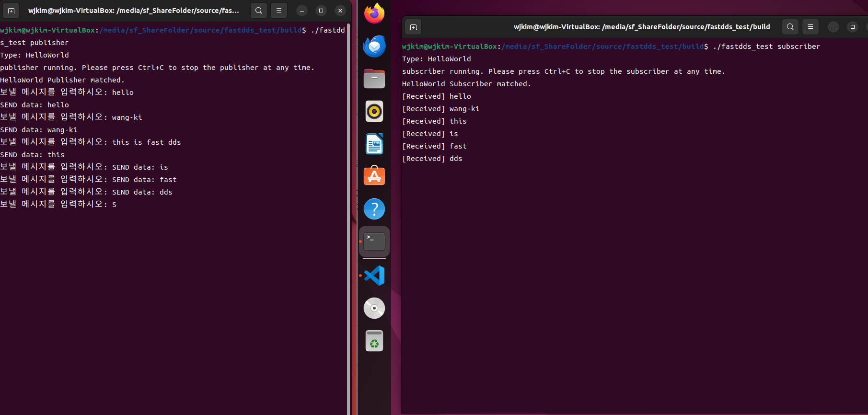Launch LibreOffice Writer from the dock
Image resolution: width=868 pixels, height=415 pixels.
pyautogui.click(x=374, y=144)
